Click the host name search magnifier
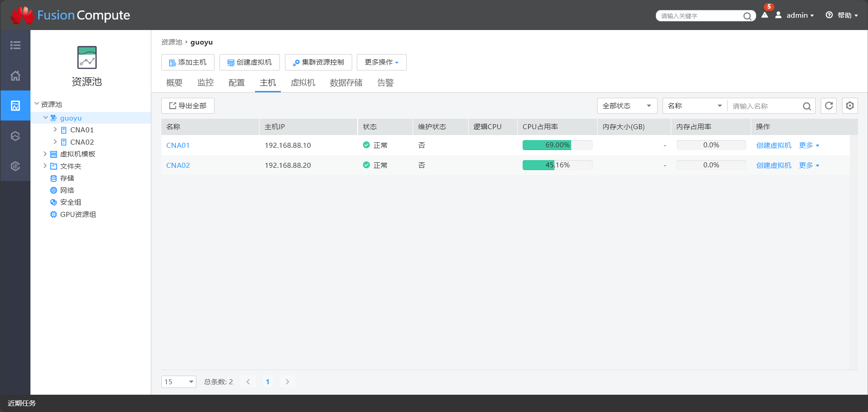 [807, 106]
